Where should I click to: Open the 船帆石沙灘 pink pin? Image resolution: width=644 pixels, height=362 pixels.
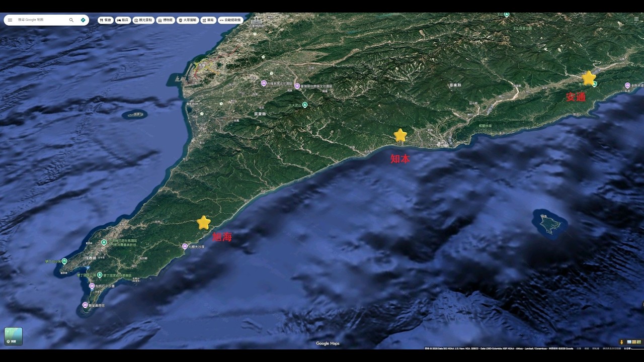tap(92, 286)
